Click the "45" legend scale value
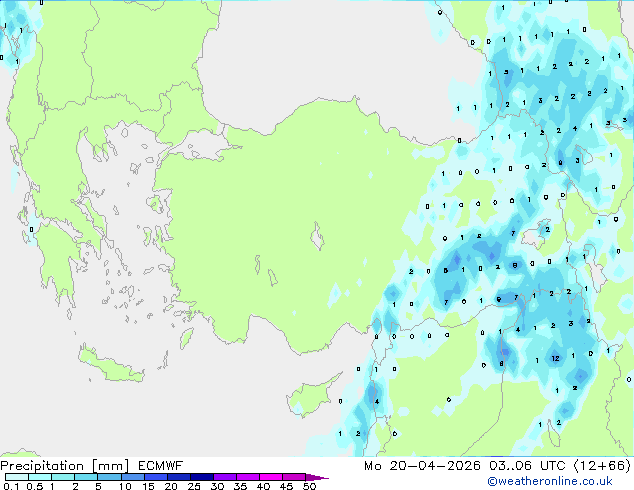Screen dimensions: 634x490 pyautogui.click(x=286, y=486)
